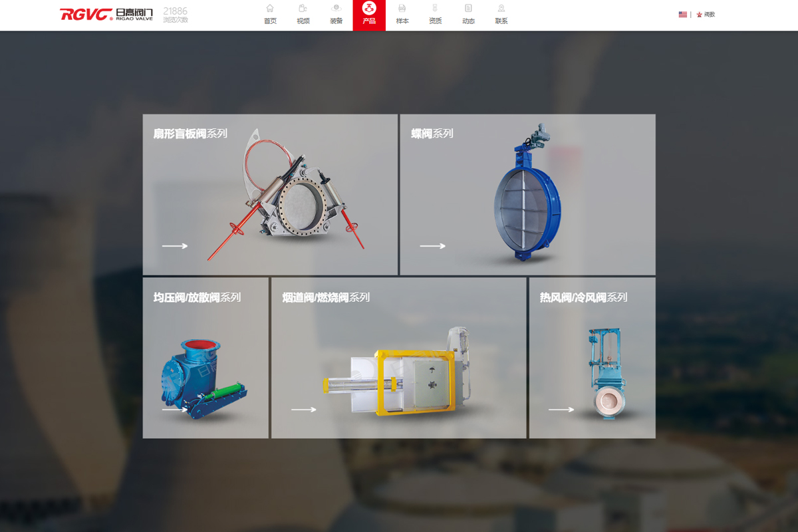Click the arrow in the 蝶阀 card

[x=432, y=246]
